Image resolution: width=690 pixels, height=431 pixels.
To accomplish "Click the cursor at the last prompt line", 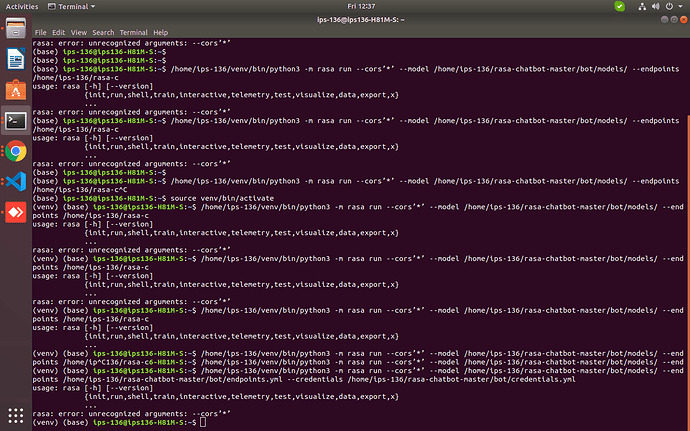I will point(202,422).
